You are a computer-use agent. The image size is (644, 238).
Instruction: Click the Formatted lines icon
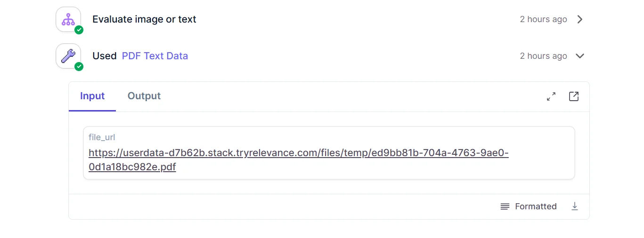click(505, 206)
